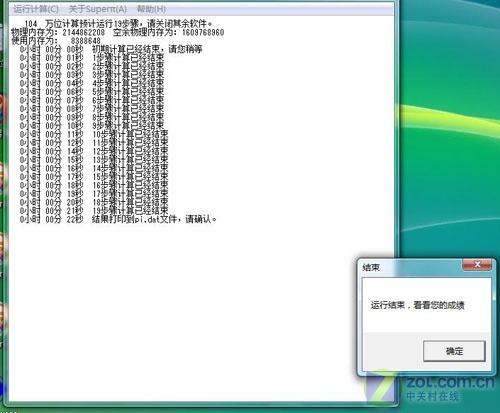Open the 关于Superπ(A) menu

tap(98, 9)
